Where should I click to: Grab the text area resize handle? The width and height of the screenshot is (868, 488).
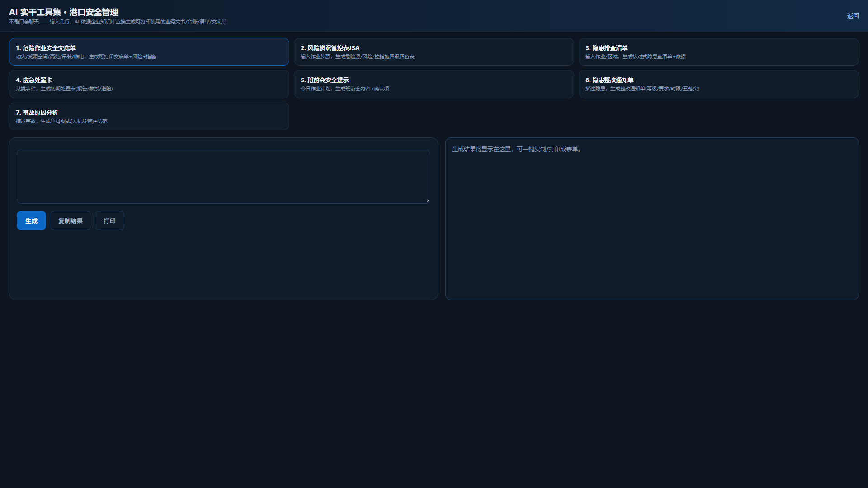(427, 201)
